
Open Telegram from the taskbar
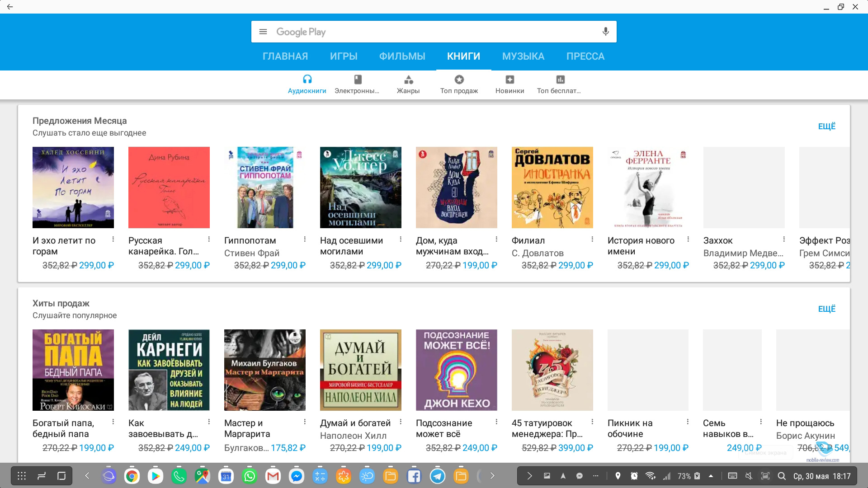point(438,476)
